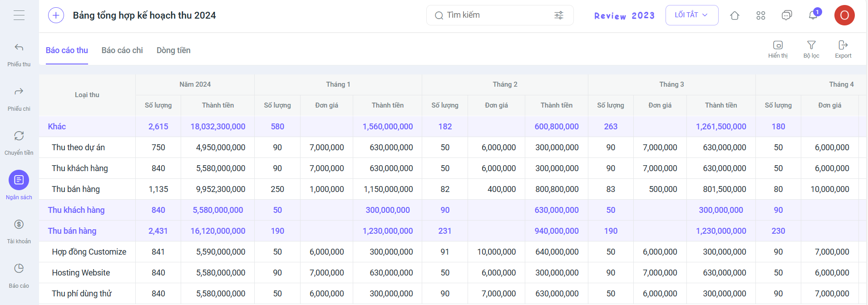The height and width of the screenshot is (305, 868).
Task: Click the Tìm kiếm search field
Action: pos(495,15)
